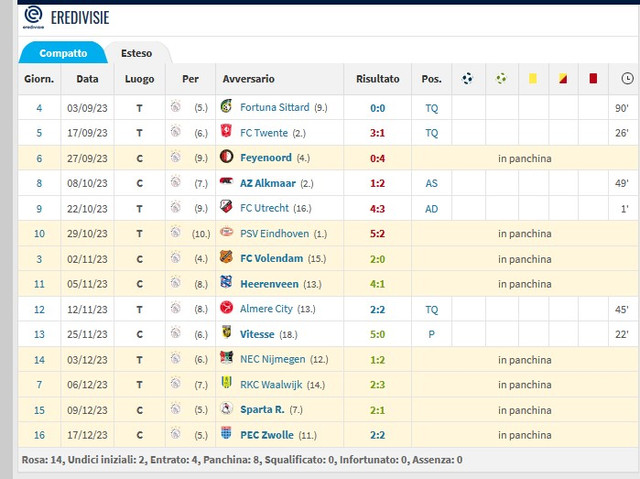640x479 pixels.
Task: Click the Heerenveen club crest
Action: pyautogui.click(x=226, y=282)
